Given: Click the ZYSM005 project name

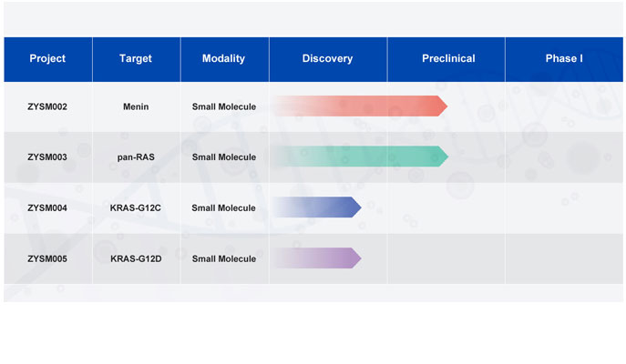Looking at the screenshot, I should (47, 258).
